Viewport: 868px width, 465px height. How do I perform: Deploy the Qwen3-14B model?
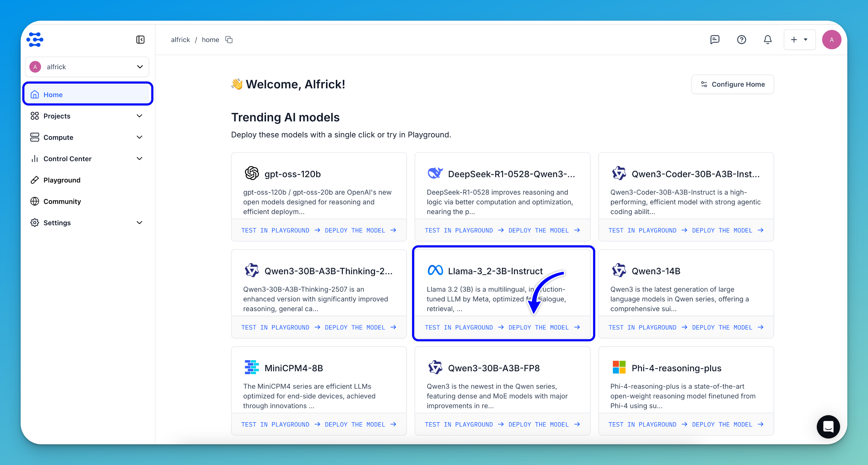(x=728, y=327)
